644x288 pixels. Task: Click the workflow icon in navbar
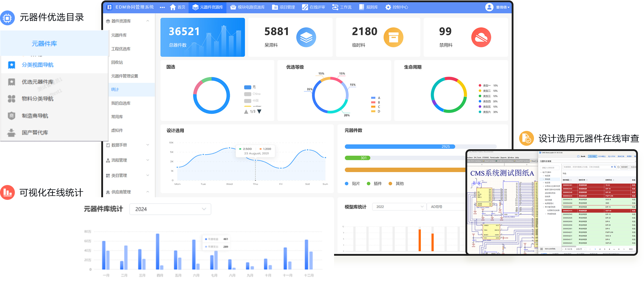tap(335, 7)
